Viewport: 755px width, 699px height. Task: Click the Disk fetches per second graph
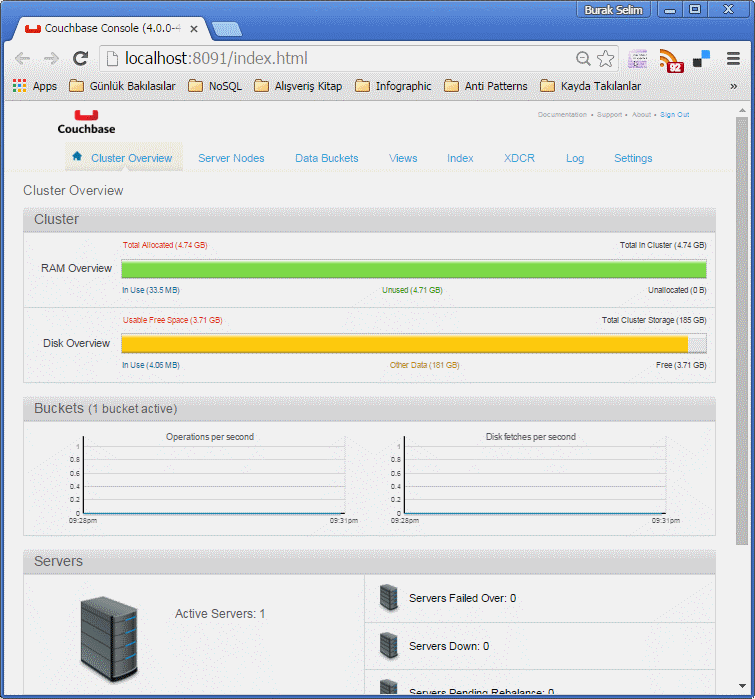(x=534, y=477)
